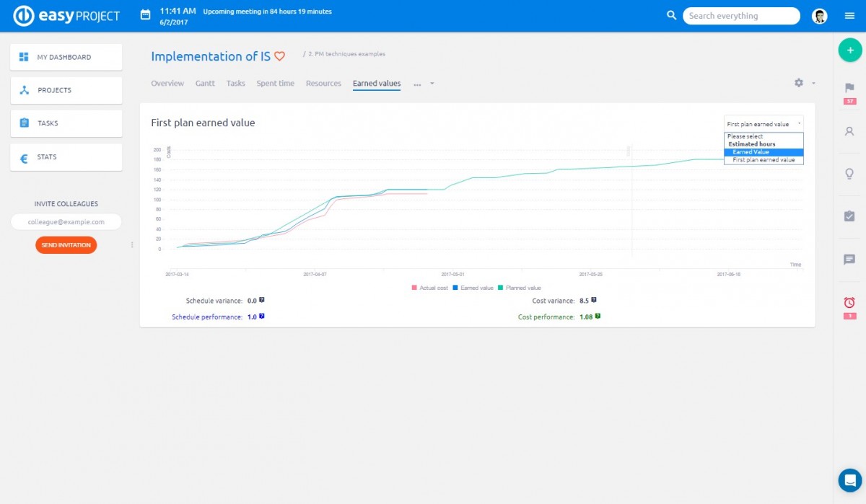Open the user profile icon in right sidebar
The width and height of the screenshot is (866, 504).
pyautogui.click(x=849, y=131)
